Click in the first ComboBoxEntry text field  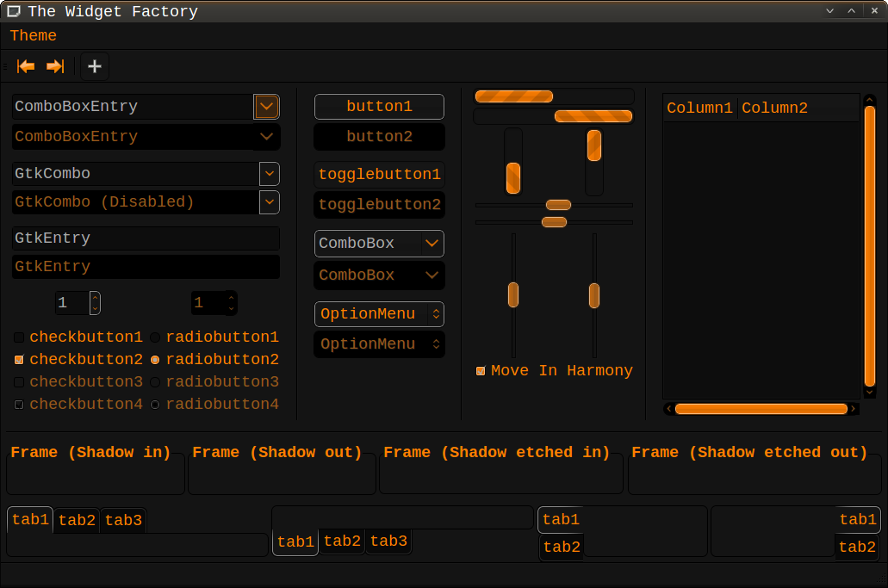pyautogui.click(x=133, y=107)
